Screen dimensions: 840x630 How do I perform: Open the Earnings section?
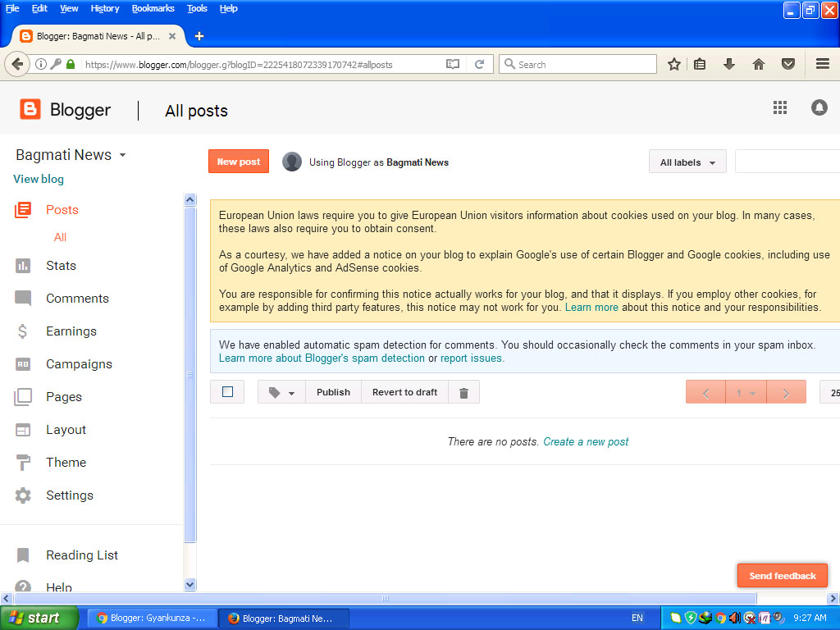click(71, 331)
